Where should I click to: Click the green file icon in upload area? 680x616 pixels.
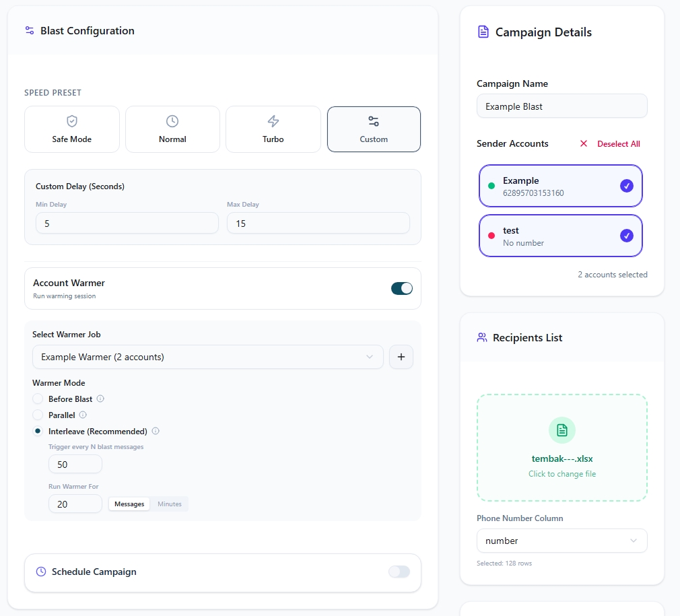pyautogui.click(x=562, y=430)
